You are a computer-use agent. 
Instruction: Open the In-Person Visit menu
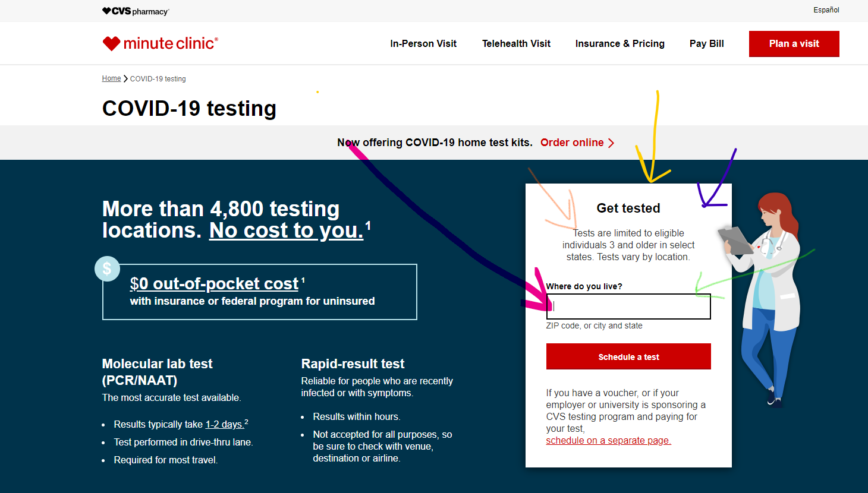[423, 43]
